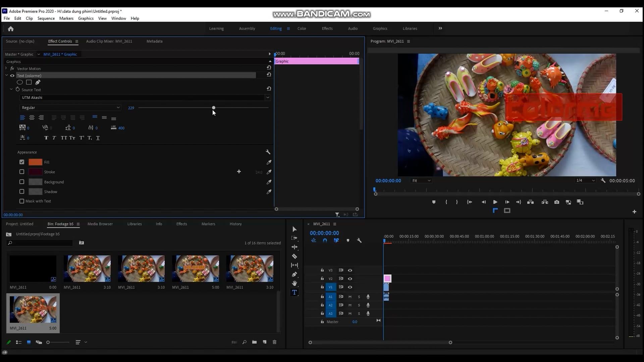Viewport: 644px width, 362px height.
Task: Open the UTM Akashi font dropdown
Action: pos(267,98)
